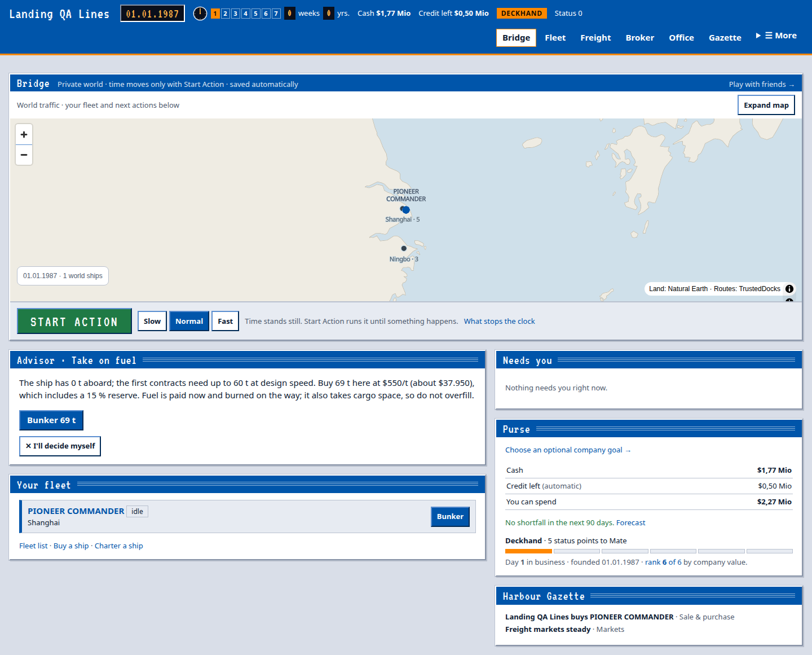Open the Forecast link
812x655 pixels.
630,523
